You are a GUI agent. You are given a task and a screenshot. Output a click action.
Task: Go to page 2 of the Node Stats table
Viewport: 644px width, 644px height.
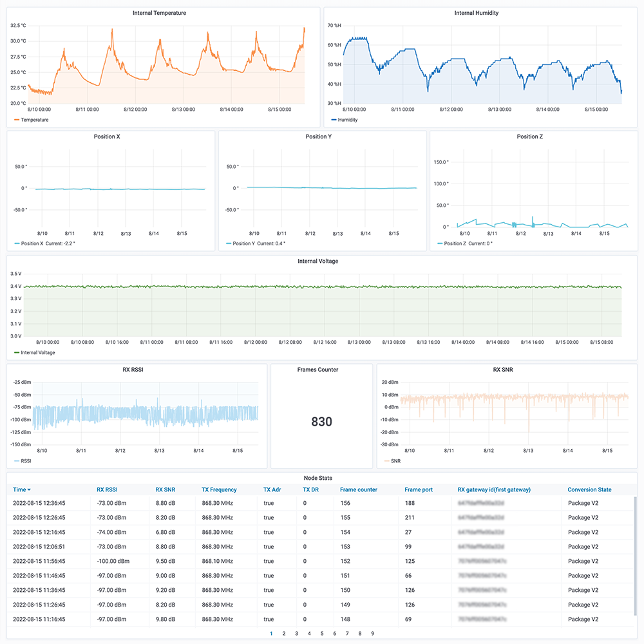click(284, 633)
